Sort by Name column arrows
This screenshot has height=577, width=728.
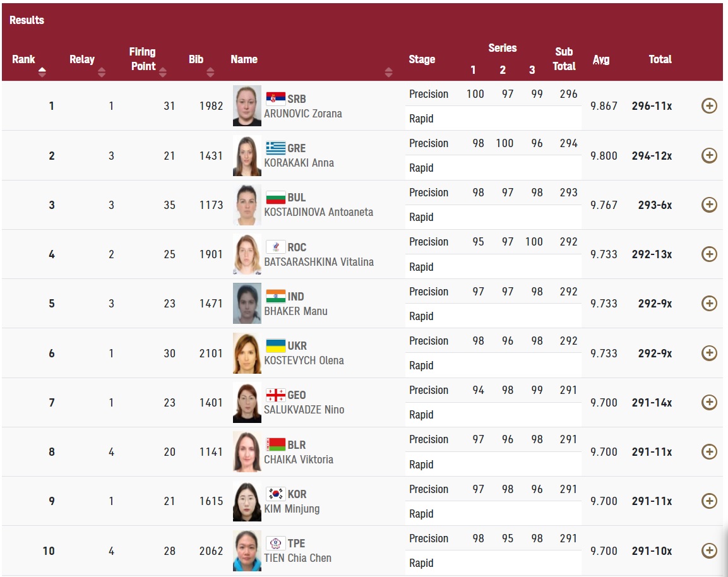tap(388, 72)
